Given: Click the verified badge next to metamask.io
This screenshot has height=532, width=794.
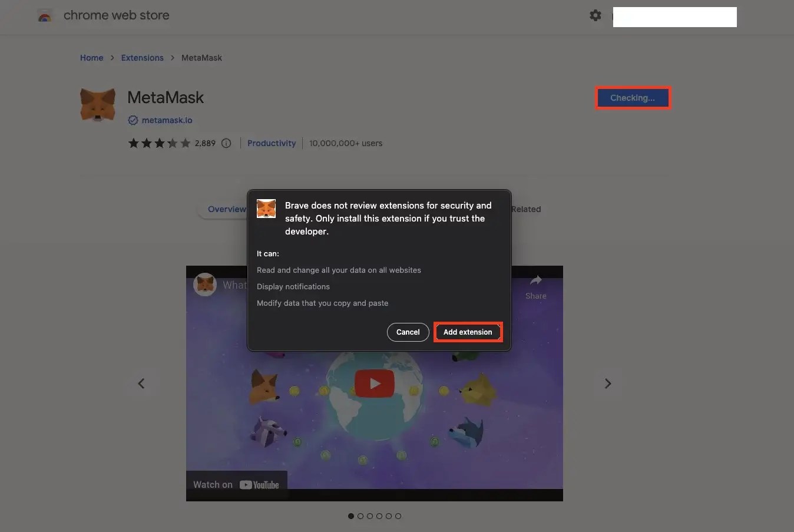Looking at the screenshot, I should [133, 120].
